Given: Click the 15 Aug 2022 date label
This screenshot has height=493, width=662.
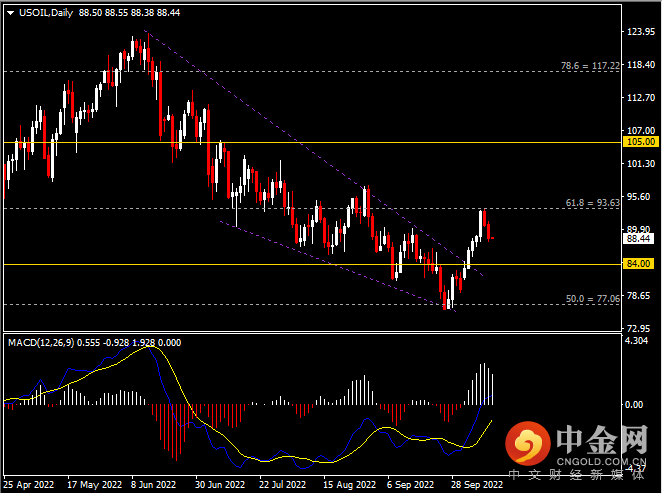Looking at the screenshot, I should click(x=349, y=485).
